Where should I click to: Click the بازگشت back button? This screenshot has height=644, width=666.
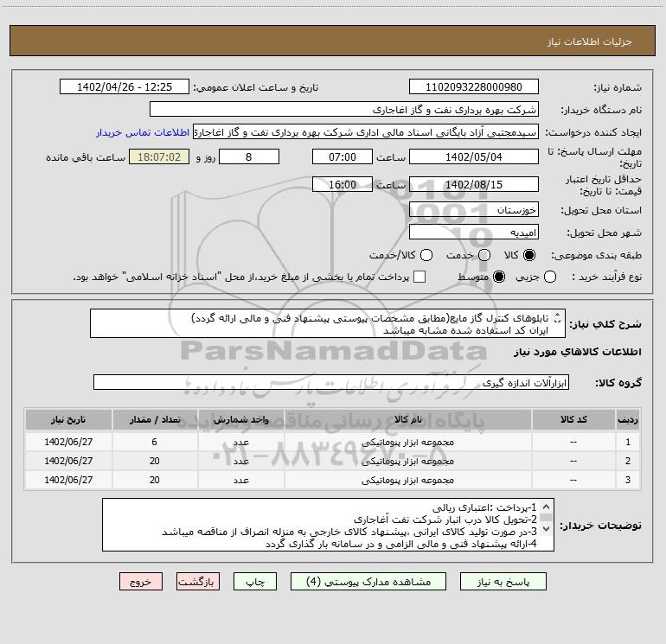pos(198,581)
